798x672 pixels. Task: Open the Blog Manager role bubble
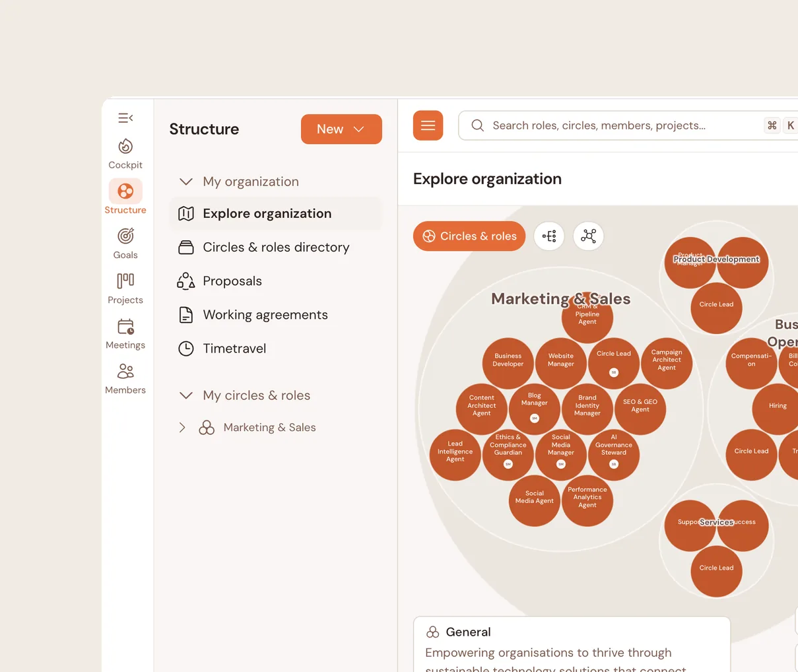[535, 409]
